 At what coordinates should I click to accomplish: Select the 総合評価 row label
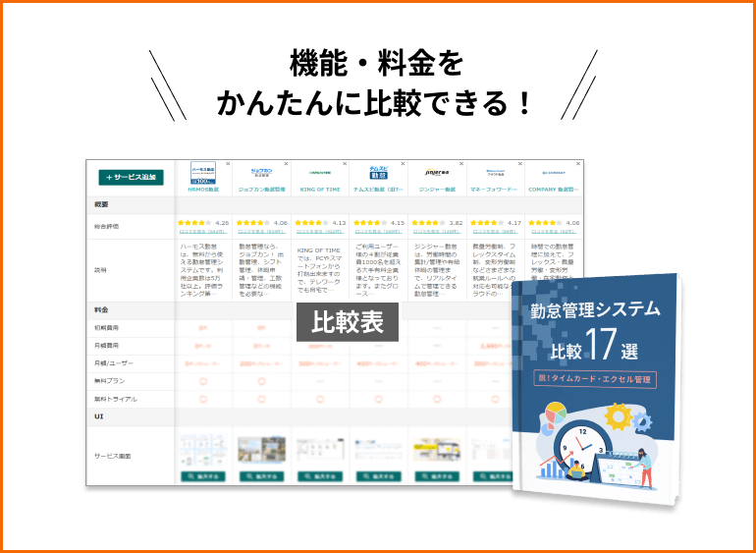pos(107,226)
